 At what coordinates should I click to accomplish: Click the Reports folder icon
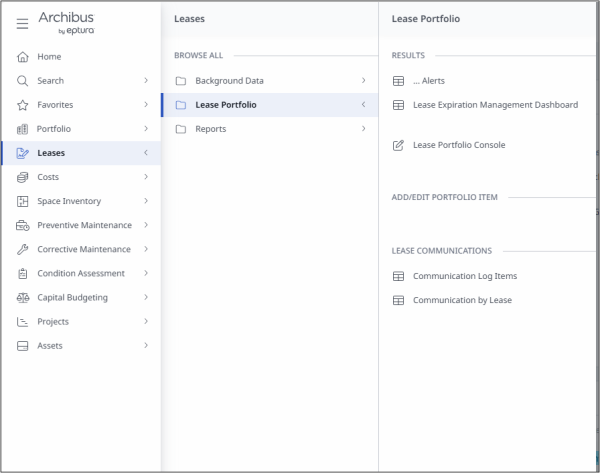pos(181,129)
